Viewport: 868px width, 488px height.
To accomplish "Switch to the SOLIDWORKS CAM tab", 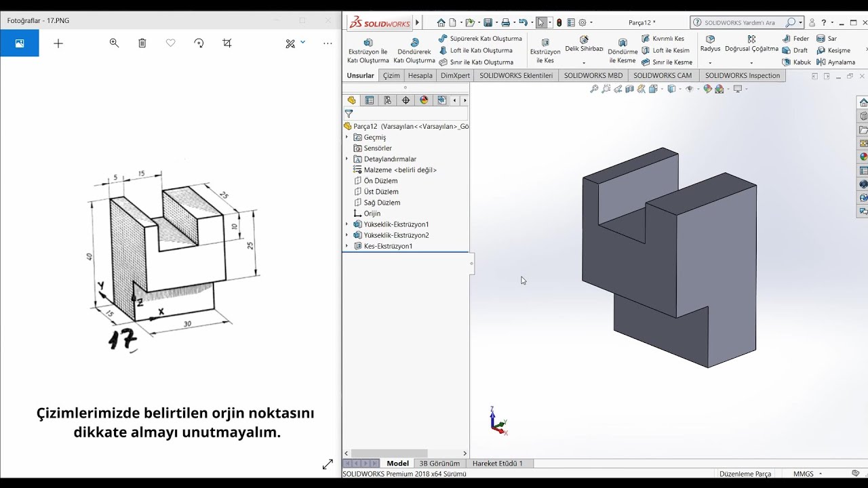I will pyautogui.click(x=663, y=76).
